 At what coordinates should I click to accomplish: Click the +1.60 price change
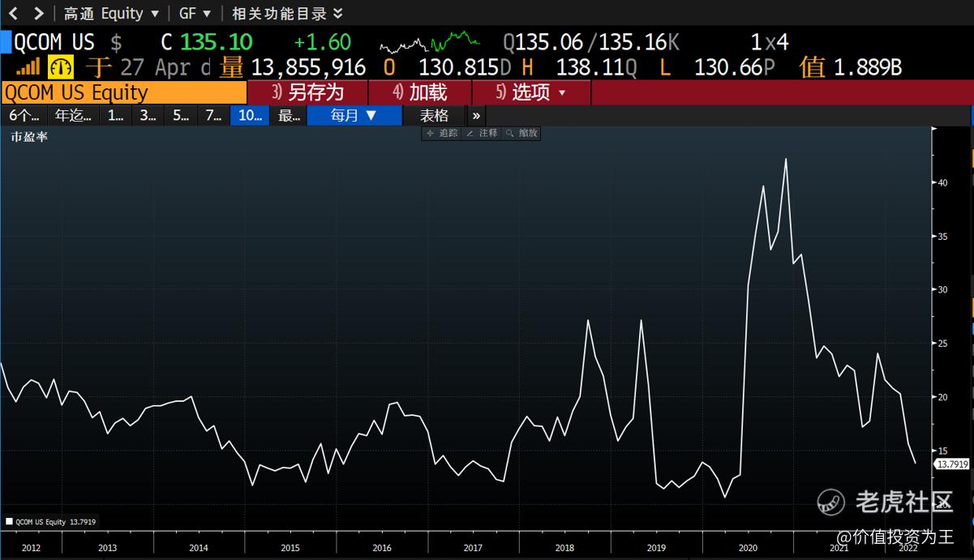[323, 42]
